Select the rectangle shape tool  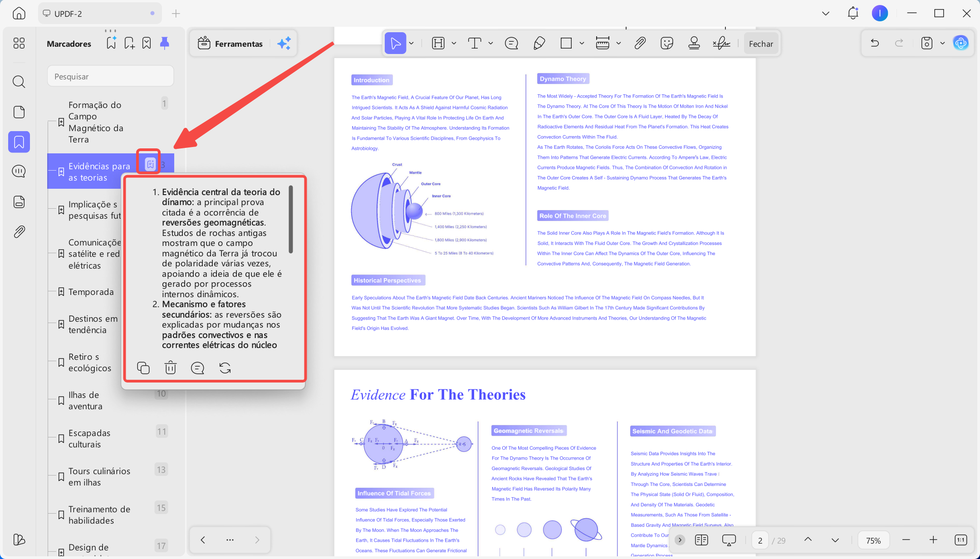566,44
